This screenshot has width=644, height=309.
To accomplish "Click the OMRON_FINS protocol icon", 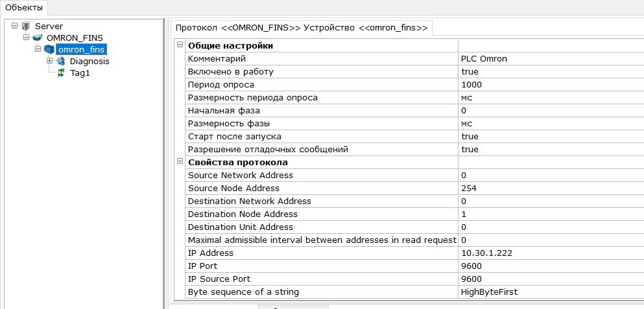I will click(38, 38).
